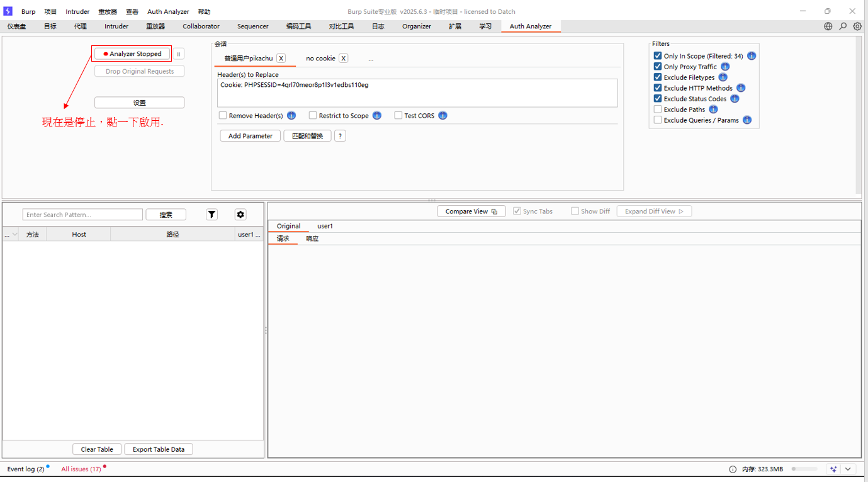
Task: Toggle Only Proxy Traffic checkbox
Action: click(658, 67)
